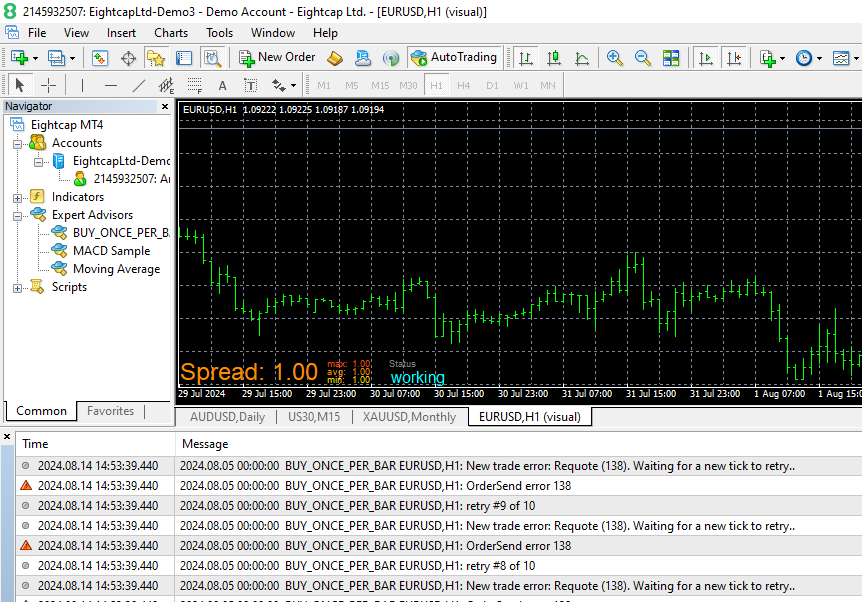Close the Navigator panel

click(165, 106)
